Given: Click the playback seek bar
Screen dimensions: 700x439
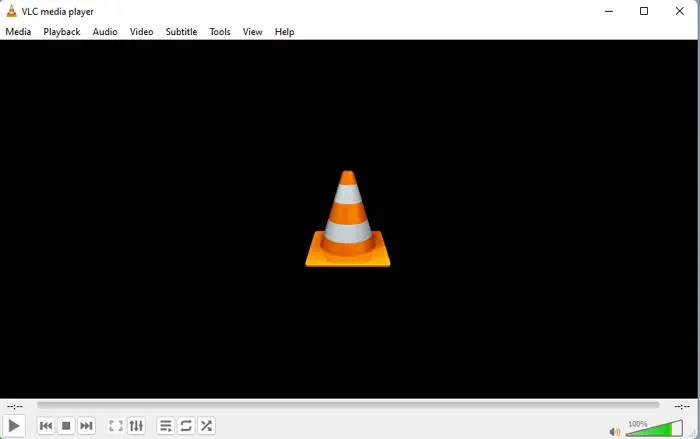Looking at the screenshot, I should 348,405.
